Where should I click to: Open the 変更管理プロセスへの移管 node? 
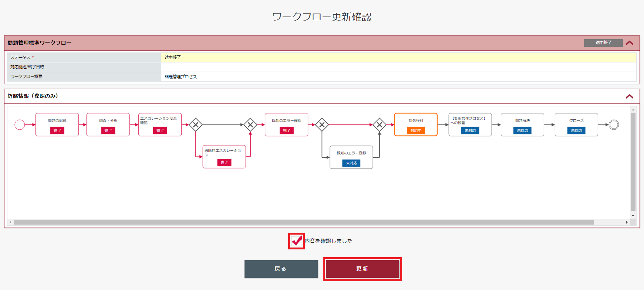click(x=470, y=125)
